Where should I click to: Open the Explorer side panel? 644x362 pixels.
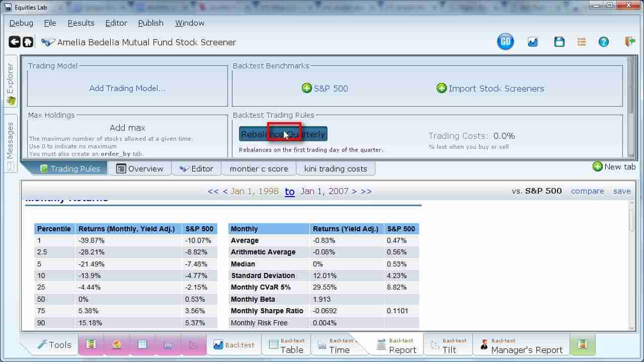coord(11,81)
